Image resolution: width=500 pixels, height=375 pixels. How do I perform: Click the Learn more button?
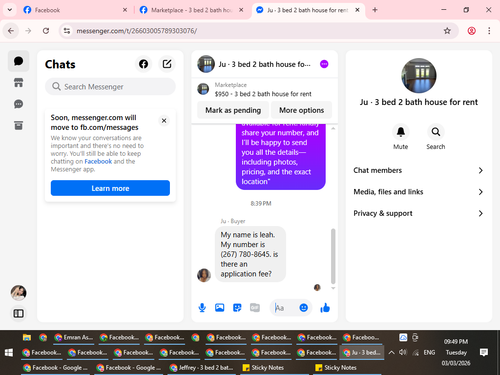point(110,188)
